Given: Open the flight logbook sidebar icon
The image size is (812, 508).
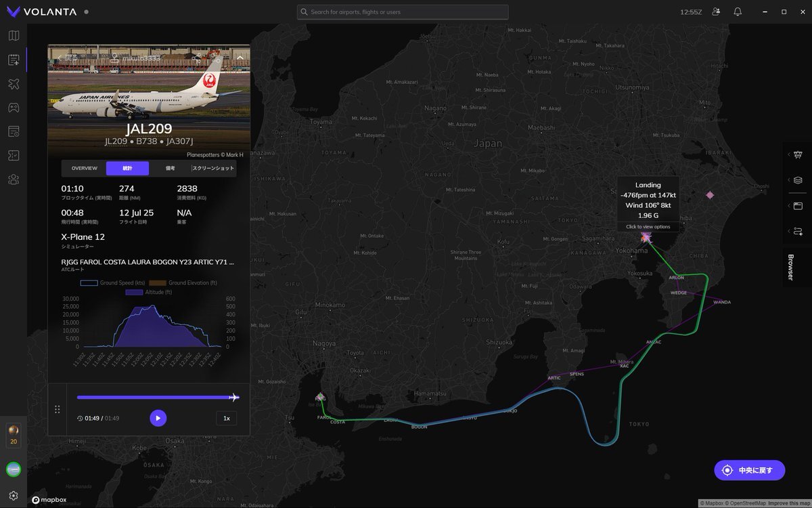Looking at the screenshot, I should click(x=14, y=60).
